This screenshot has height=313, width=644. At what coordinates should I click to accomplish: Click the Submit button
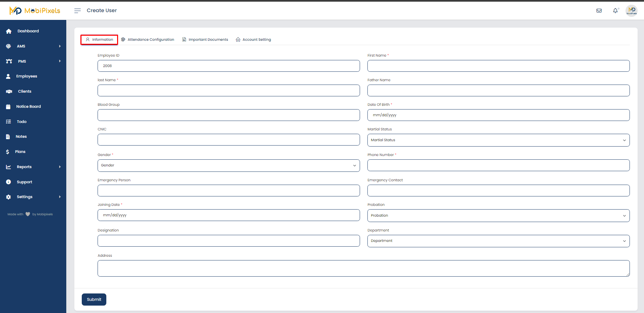[94, 300]
